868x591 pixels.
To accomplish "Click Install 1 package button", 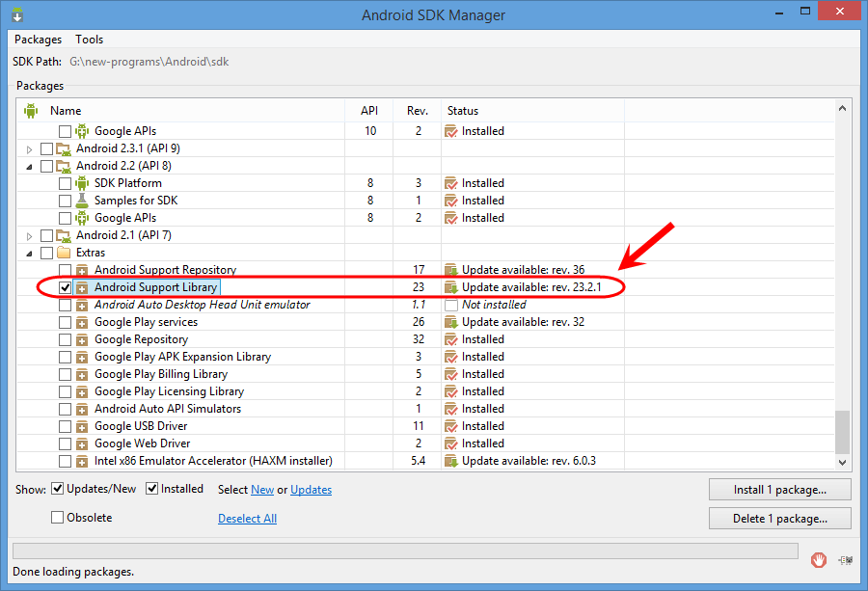I will click(780, 490).
